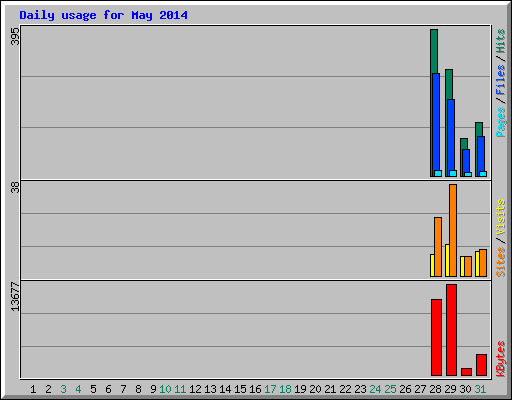Select the tall orange Visits bar for day 29
Image resolution: width=512 pixels, height=400 pixels.
[453, 230]
